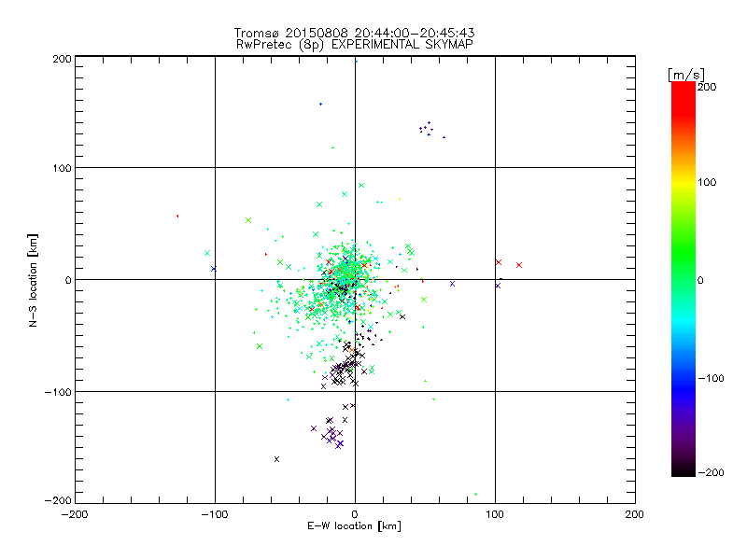Select the N-S axis tick label '200'
The height and width of the screenshot is (560, 747).
(x=63, y=59)
